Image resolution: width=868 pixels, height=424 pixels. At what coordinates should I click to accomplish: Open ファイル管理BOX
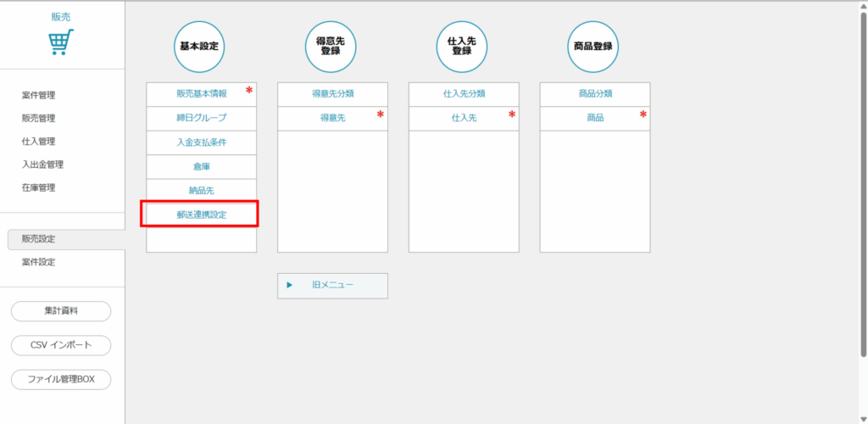(61, 379)
